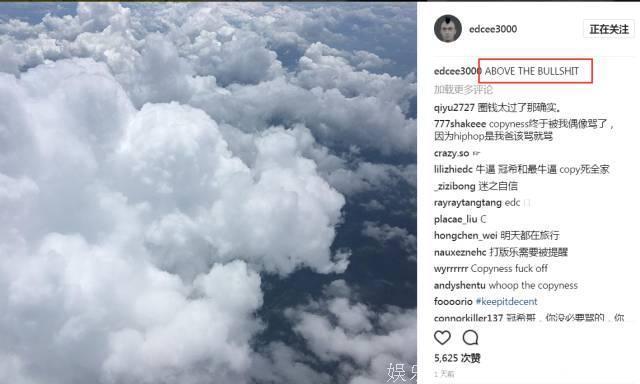
Task: Open edcee3000 profile avatar picture
Action: tap(448, 29)
